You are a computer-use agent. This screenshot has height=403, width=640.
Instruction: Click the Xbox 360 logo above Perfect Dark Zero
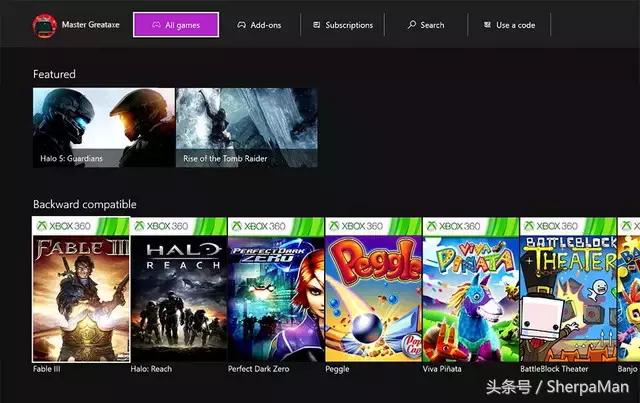tap(258, 226)
